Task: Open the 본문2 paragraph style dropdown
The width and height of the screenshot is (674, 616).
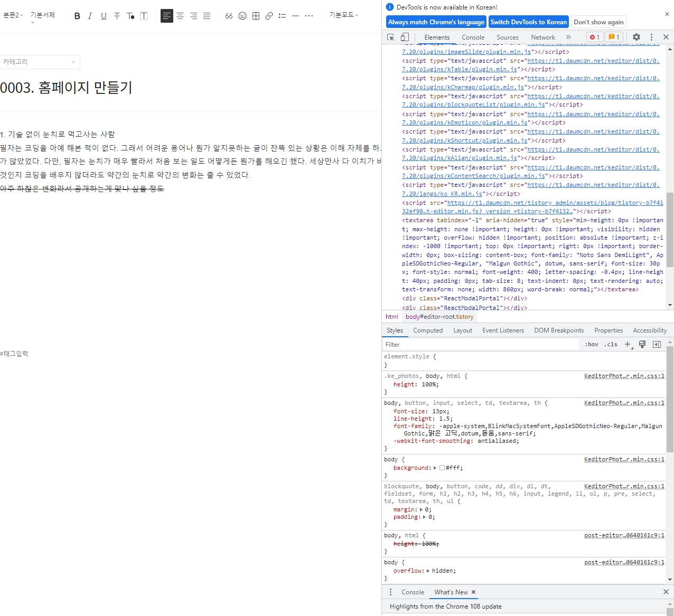Action: pyautogui.click(x=13, y=15)
